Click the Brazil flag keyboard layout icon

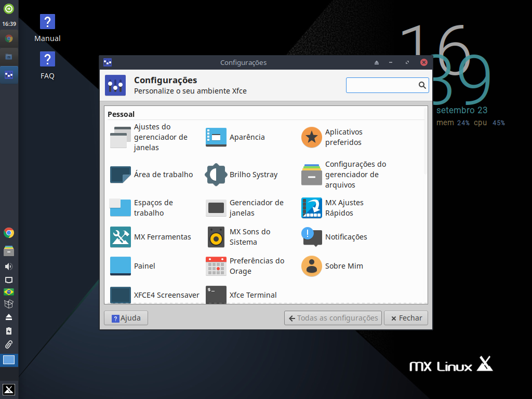pos(9,292)
